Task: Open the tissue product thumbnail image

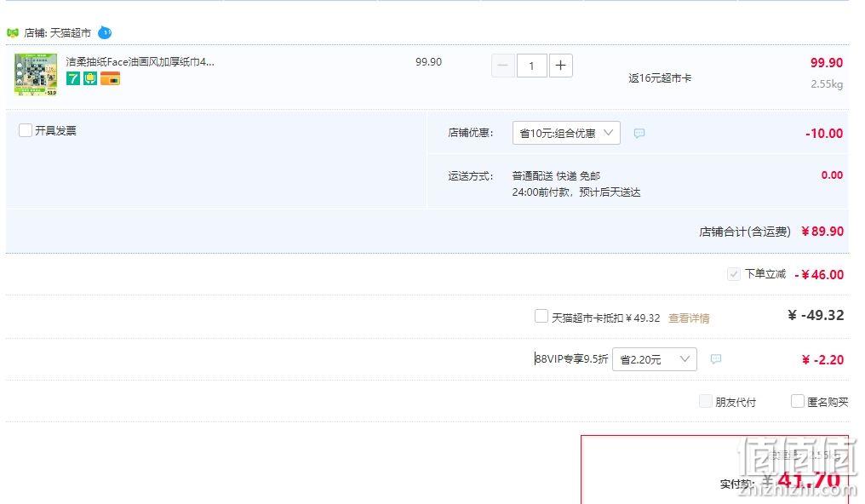Action: (36, 74)
